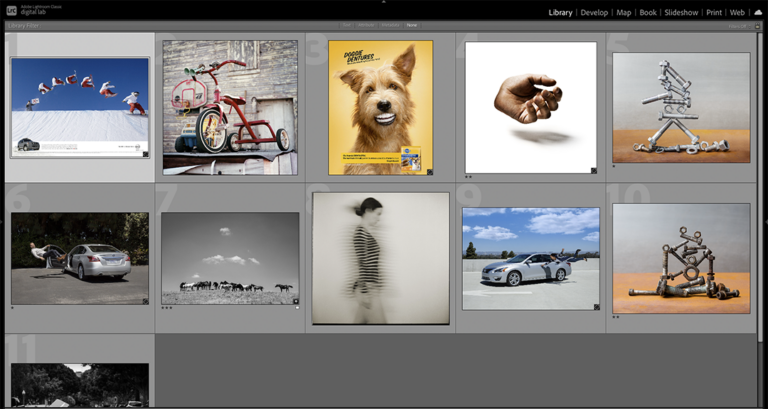
Task: Enable the Metadata library filter
Action: (390, 25)
